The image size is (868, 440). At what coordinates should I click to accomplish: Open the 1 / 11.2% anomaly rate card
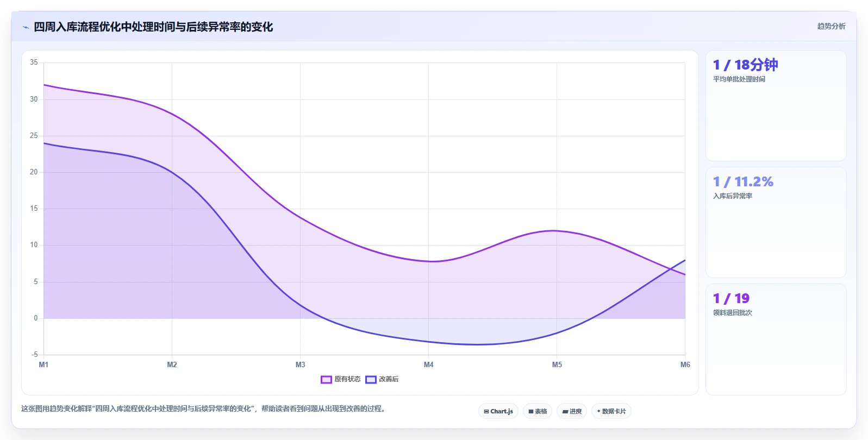click(x=776, y=222)
